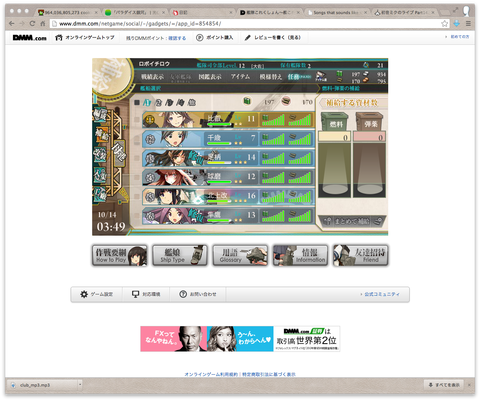Open the first side dock menu icon (編成)
The image size is (480, 401).
[x=100, y=115]
